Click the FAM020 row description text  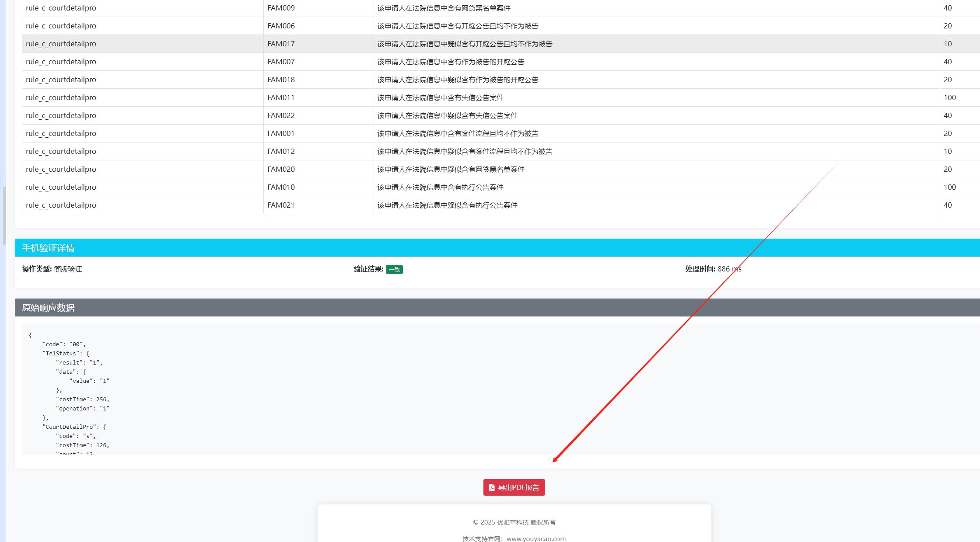[x=451, y=169]
